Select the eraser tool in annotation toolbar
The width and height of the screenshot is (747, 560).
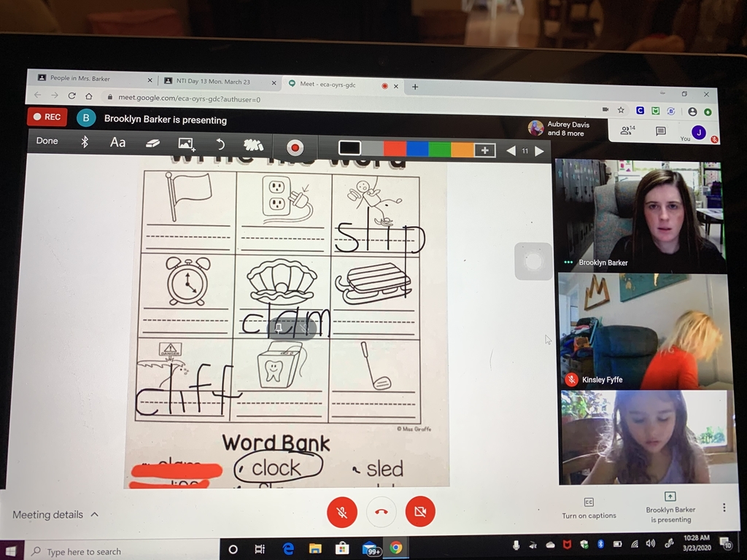[x=152, y=143]
